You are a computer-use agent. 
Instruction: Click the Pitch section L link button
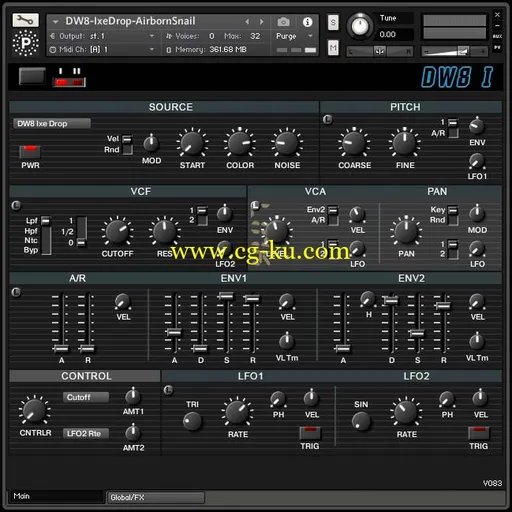click(x=328, y=119)
